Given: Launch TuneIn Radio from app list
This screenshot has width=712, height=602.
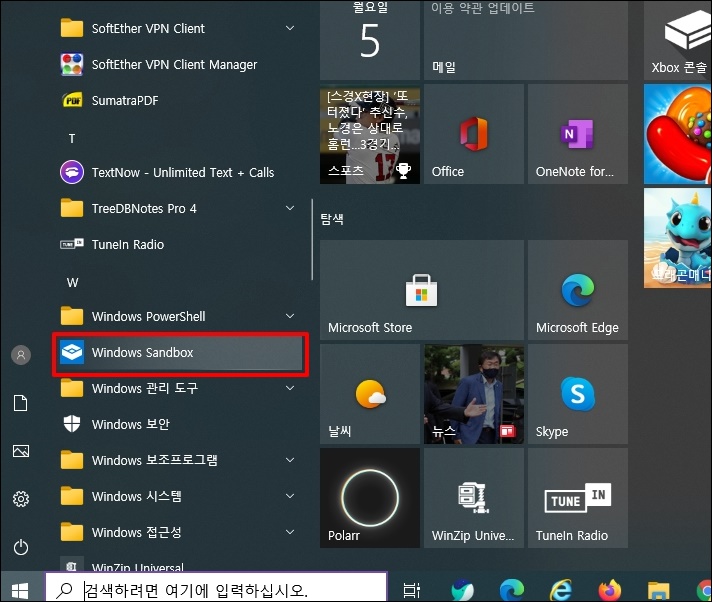Looking at the screenshot, I should [x=180, y=245].
